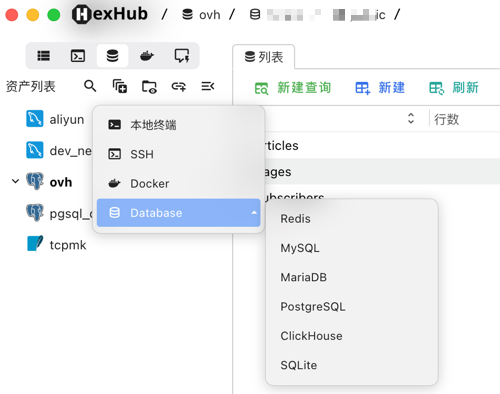This screenshot has height=394, width=500.
Task: Select the pgsql connection in asset list
Action: click(59, 213)
